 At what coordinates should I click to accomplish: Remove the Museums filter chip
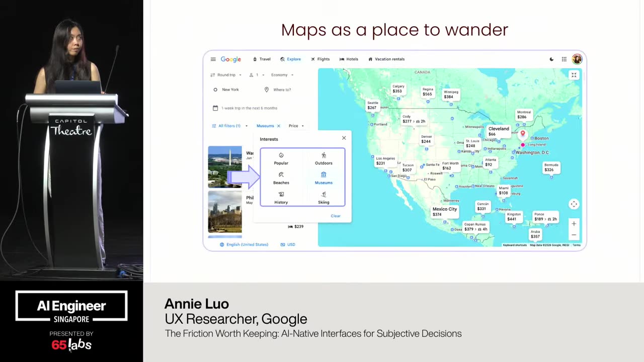point(278,126)
